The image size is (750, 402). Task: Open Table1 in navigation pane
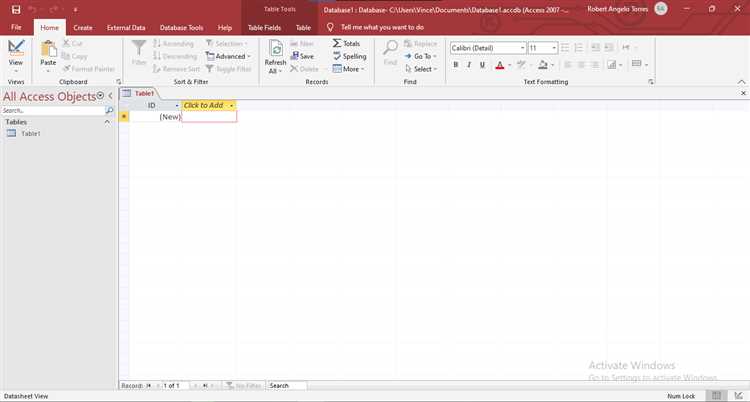(31, 134)
